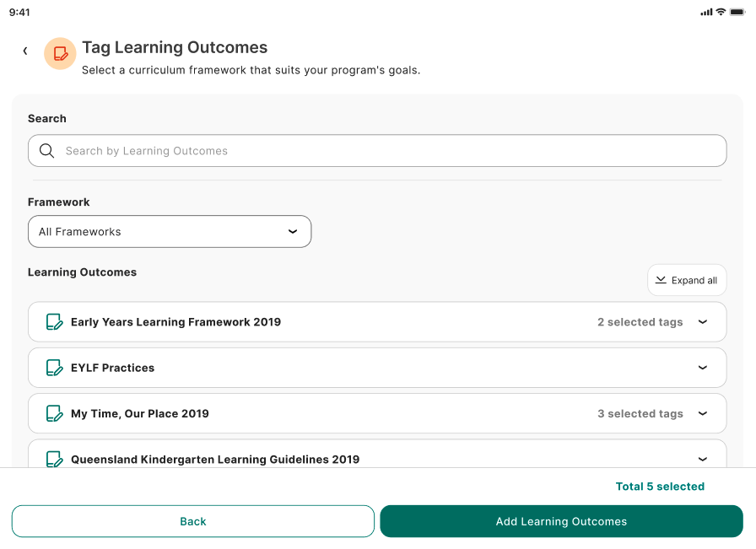Focus the Search by Learning Outcomes field

pos(388,151)
